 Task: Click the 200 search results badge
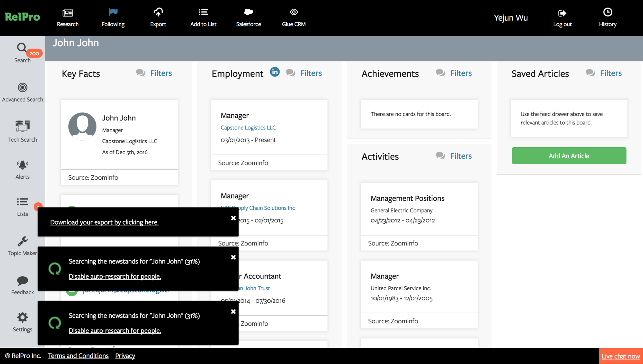pyautogui.click(x=34, y=53)
